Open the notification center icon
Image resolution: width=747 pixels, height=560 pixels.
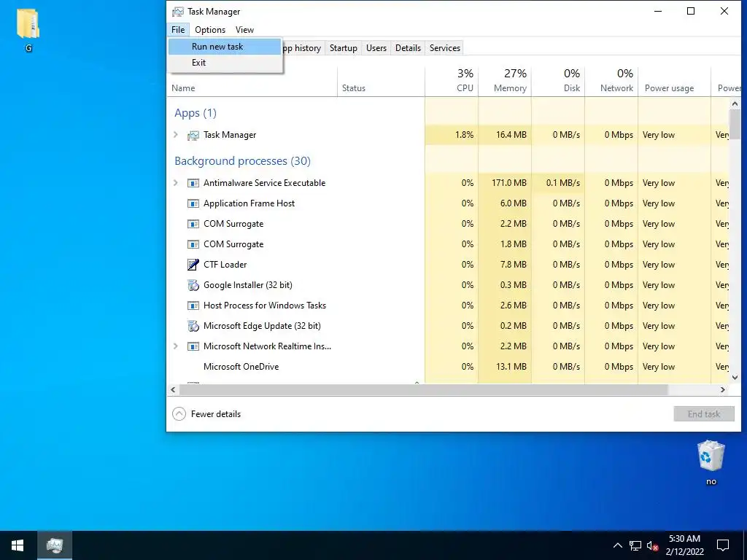(x=723, y=545)
